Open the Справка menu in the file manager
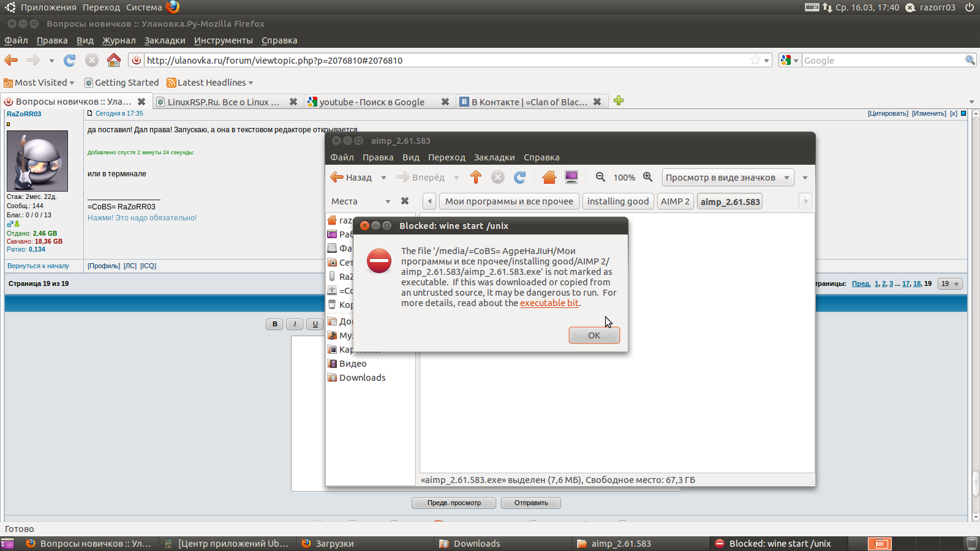The width and height of the screenshot is (980, 551). coord(541,157)
